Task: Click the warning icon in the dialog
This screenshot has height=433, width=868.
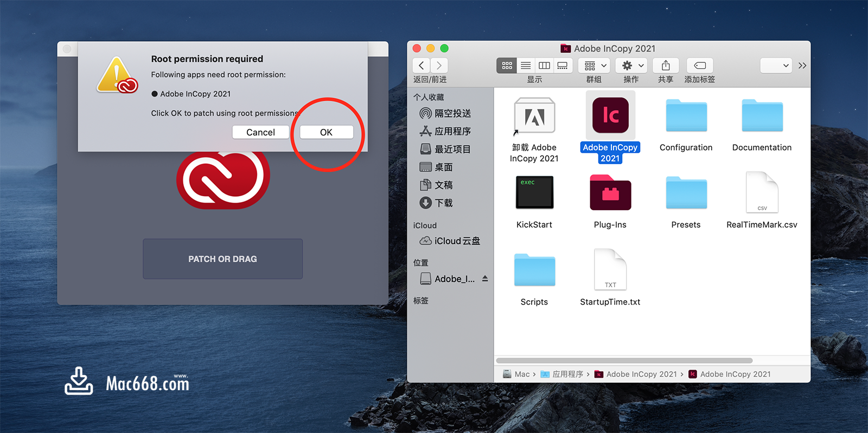Action: pos(117,75)
